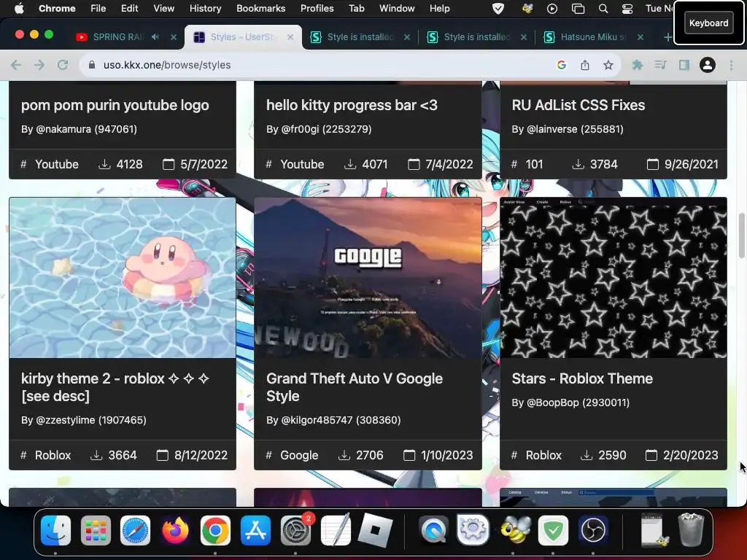Open App Store from the Dock

tap(255, 530)
